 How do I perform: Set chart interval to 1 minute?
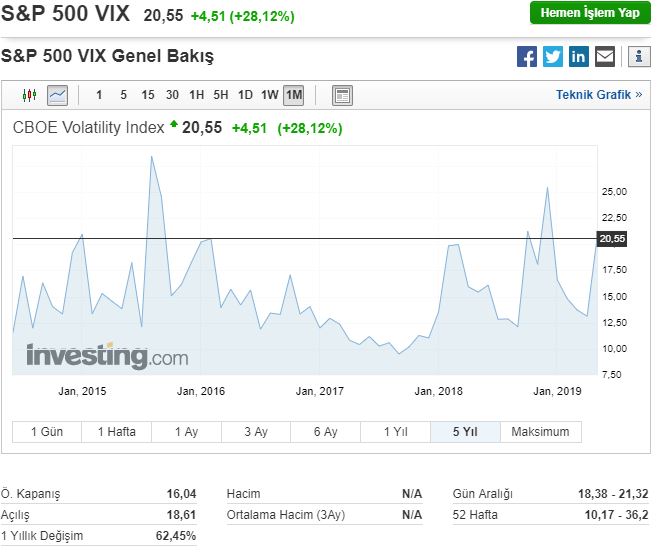99,95
